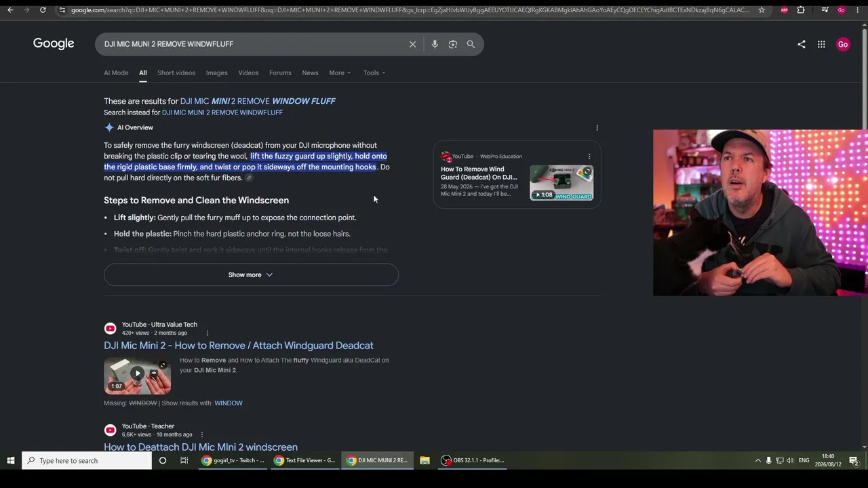Image resolution: width=868 pixels, height=488 pixels.
Task: Open the Chrome profile avatar in toolbar
Action: pos(842,10)
